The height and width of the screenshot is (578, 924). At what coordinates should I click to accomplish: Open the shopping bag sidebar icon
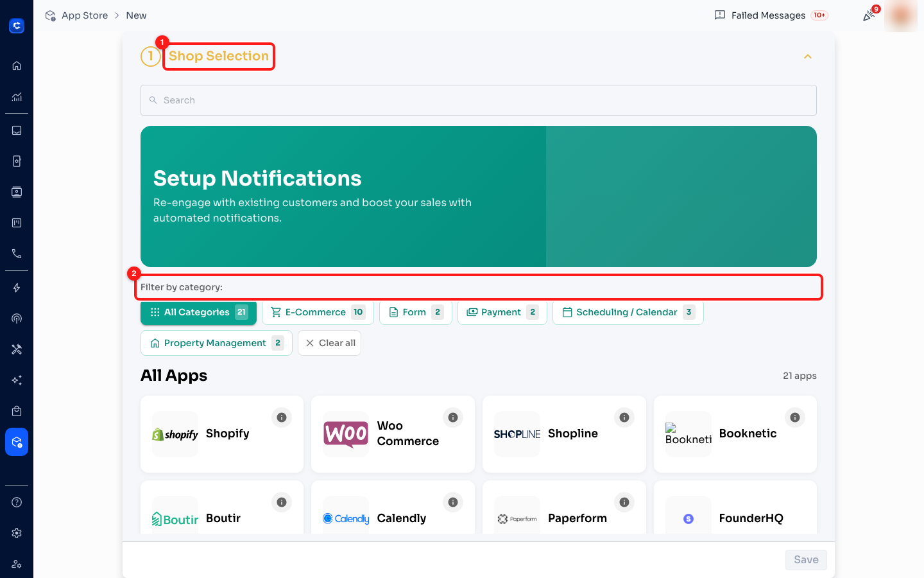click(17, 411)
